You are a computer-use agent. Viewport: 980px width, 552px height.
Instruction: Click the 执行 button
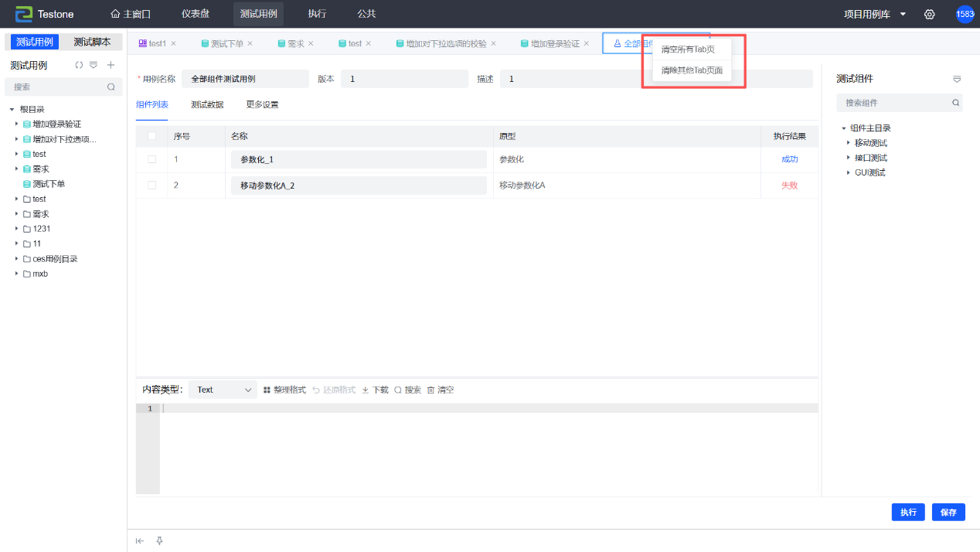point(908,513)
